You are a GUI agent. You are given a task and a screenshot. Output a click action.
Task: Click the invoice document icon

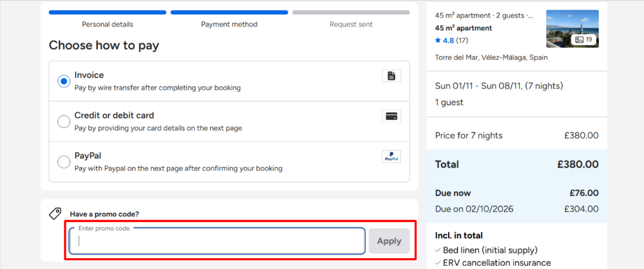pos(391,76)
